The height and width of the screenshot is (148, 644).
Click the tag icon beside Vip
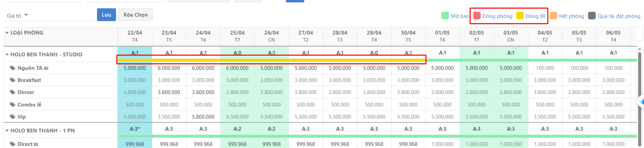pyautogui.click(x=13, y=117)
